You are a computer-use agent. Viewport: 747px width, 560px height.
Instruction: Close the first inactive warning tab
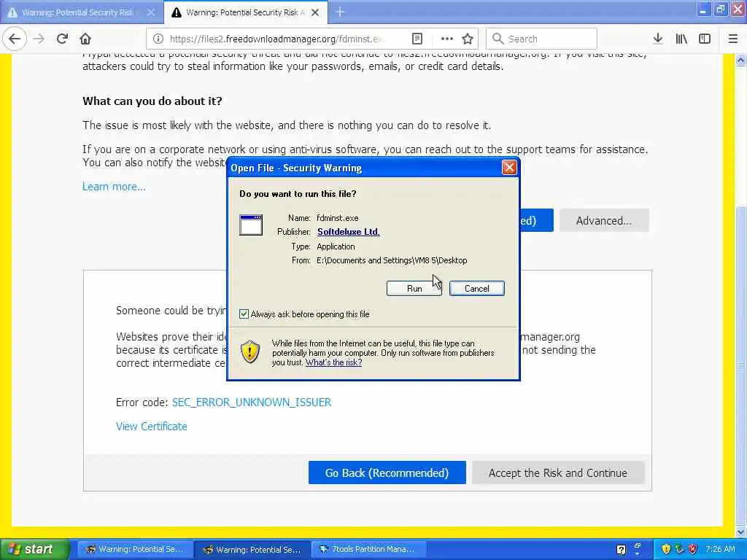tap(151, 12)
